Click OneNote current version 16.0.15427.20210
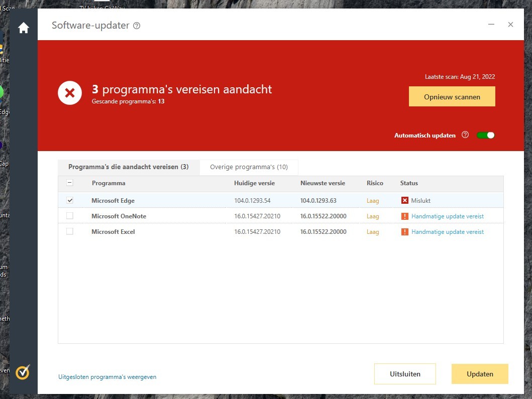Viewport: 532px width, 399px height. [x=257, y=216]
